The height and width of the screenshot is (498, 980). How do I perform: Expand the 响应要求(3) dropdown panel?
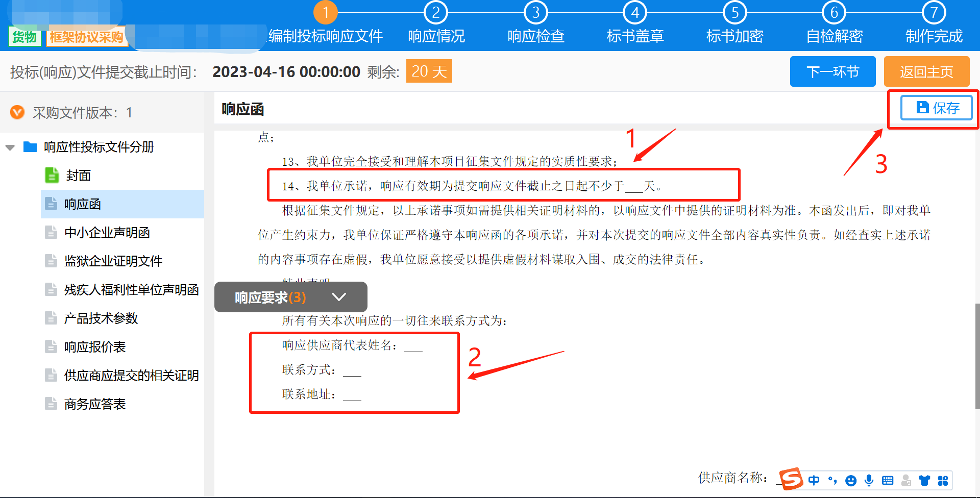290,297
